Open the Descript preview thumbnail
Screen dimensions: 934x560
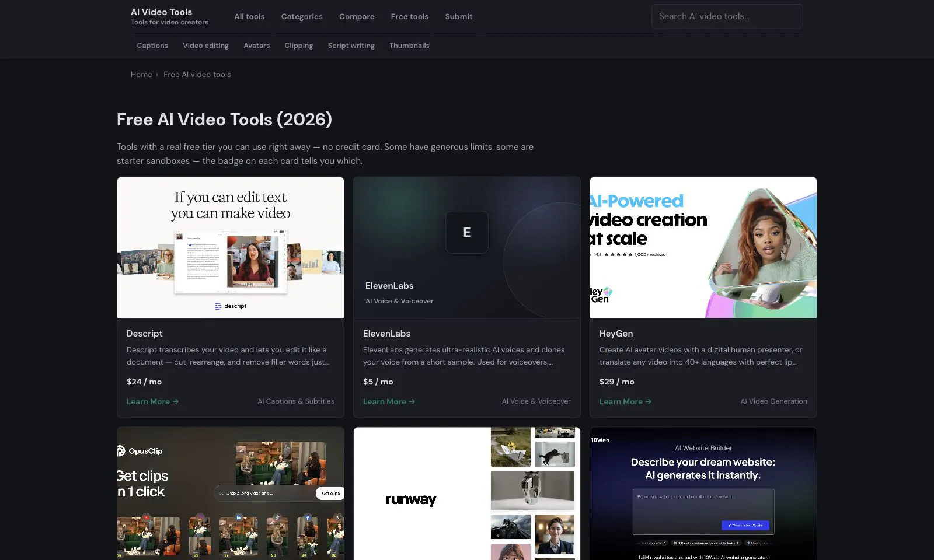coord(231,247)
